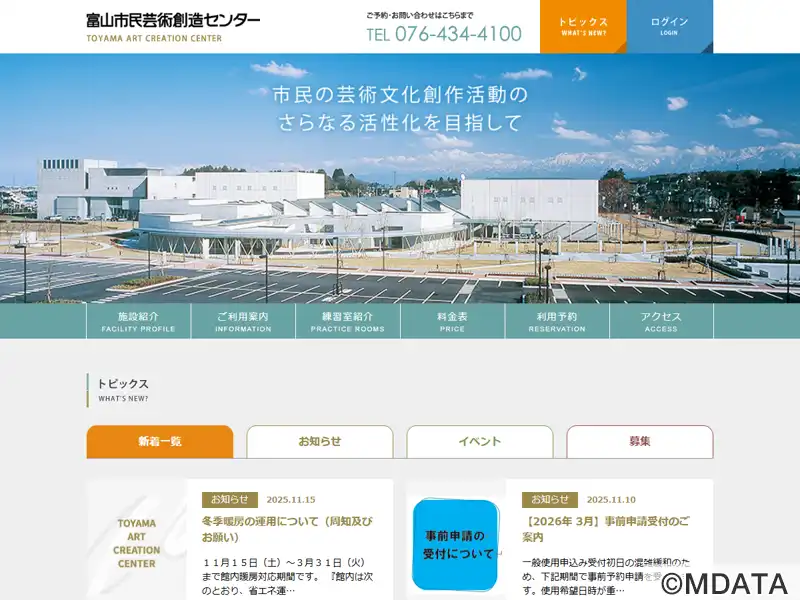Switch to the お知らせ tab
This screenshot has height=600, width=800.
coord(320,441)
